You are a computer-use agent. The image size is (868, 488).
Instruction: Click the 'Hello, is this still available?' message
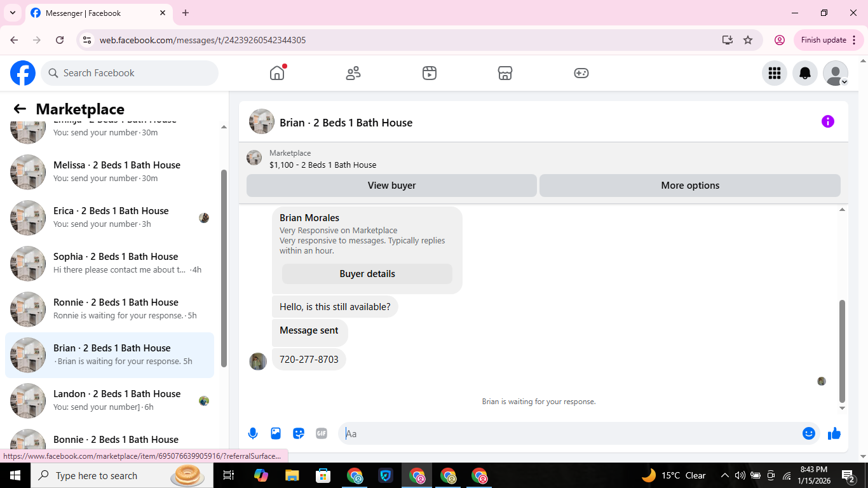335,307
